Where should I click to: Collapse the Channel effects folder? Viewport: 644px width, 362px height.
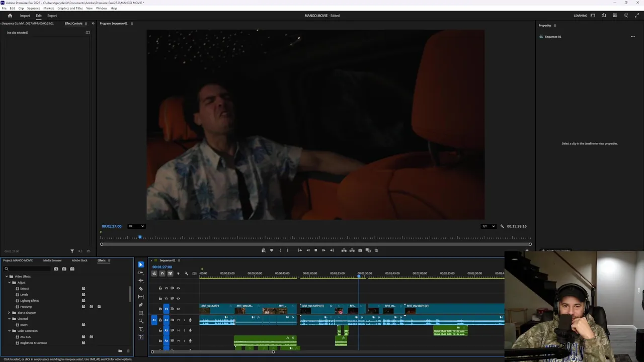click(x=9, y=319)
